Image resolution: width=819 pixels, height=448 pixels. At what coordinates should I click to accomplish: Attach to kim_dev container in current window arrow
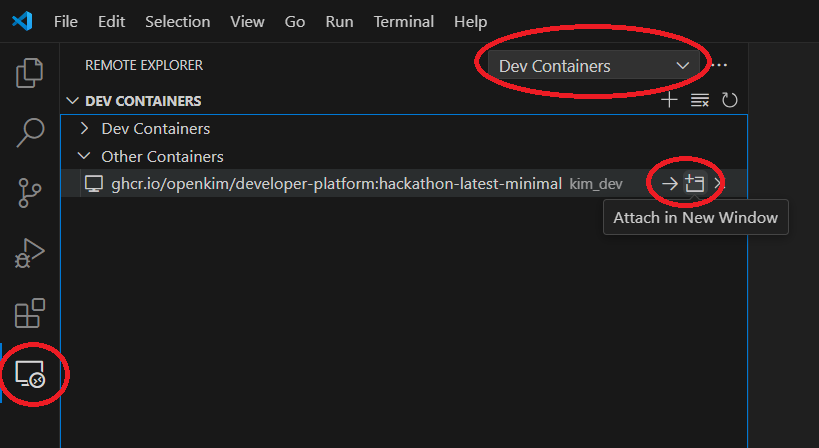(x=670, y=184)
